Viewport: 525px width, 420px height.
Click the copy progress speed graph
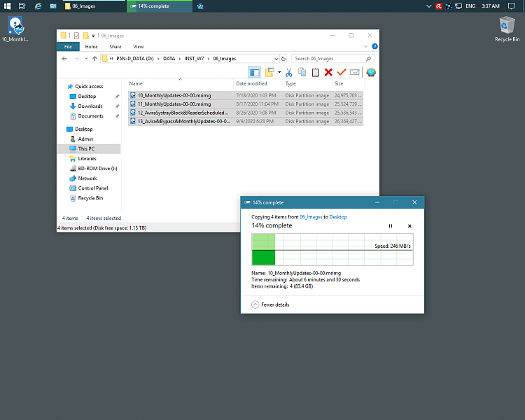click(332, 249)
